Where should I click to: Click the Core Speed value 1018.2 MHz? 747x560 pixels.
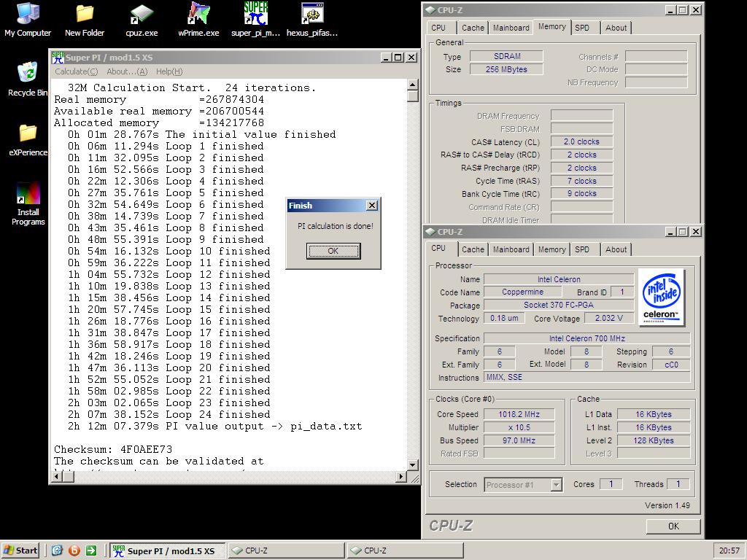point(519,414)
